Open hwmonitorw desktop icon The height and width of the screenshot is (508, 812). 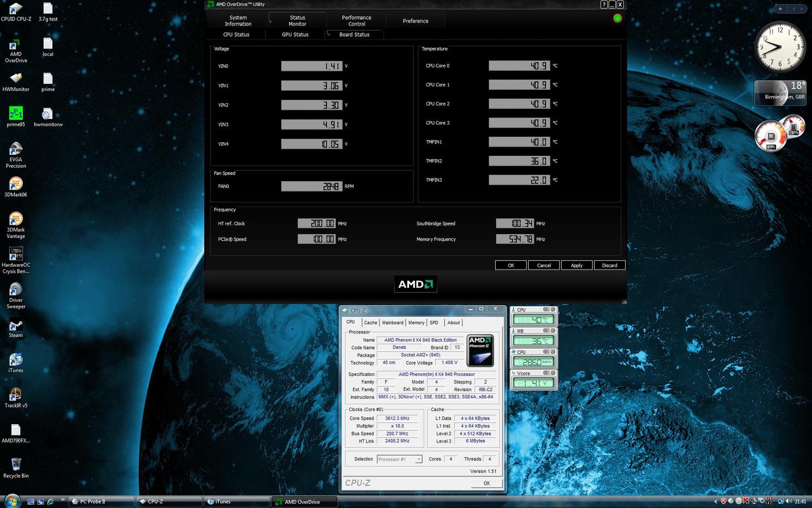click(48, 116)
